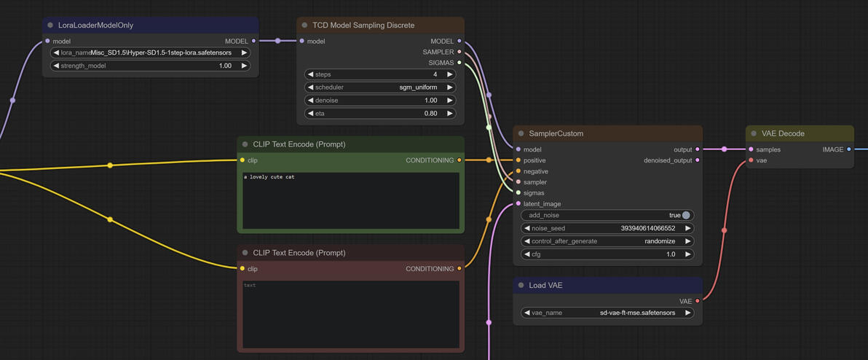
Task: Click the empty negative prompt text area
Action: [x=350, y=313]
